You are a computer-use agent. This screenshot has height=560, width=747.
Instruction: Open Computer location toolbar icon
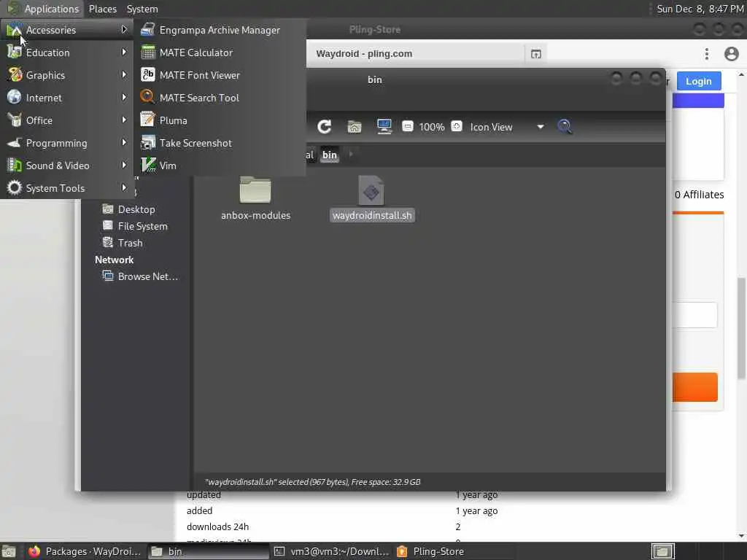(x=384, y=127)
